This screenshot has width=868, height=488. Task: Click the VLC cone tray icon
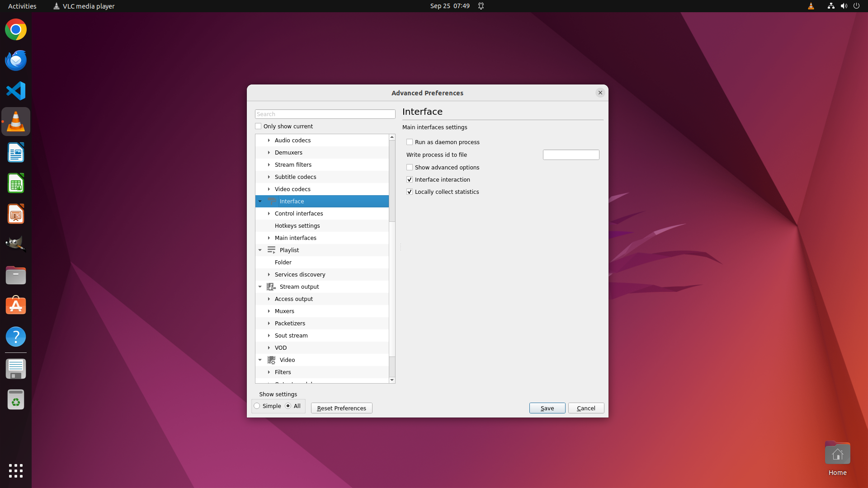click(x=811, y=6)
